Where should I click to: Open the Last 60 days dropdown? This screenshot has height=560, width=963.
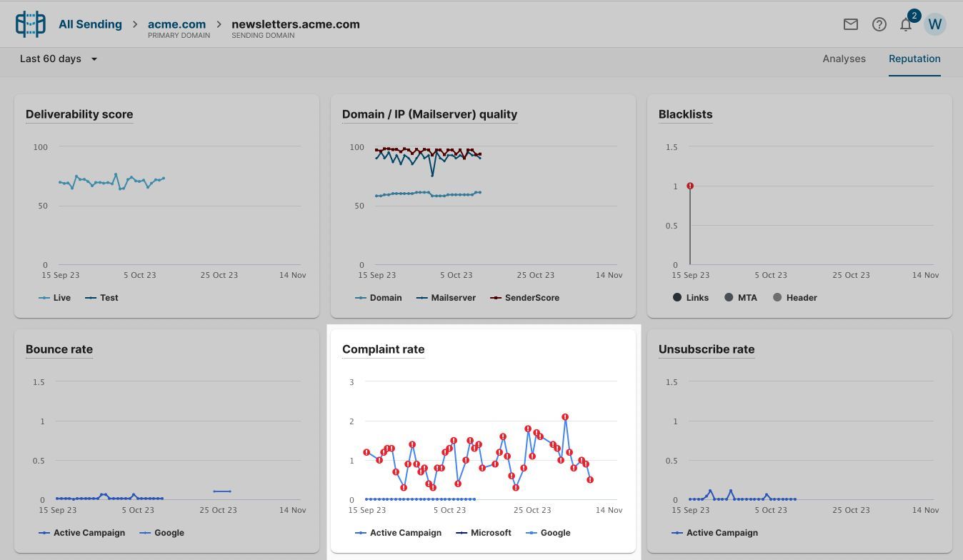(51, 59)
